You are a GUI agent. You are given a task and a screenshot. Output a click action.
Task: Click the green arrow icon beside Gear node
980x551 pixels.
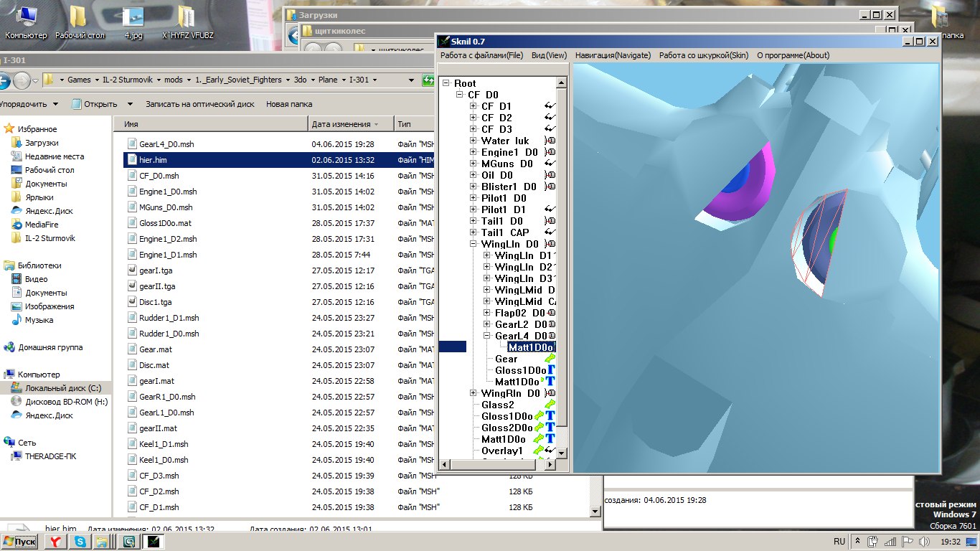(x=550, y=359)
